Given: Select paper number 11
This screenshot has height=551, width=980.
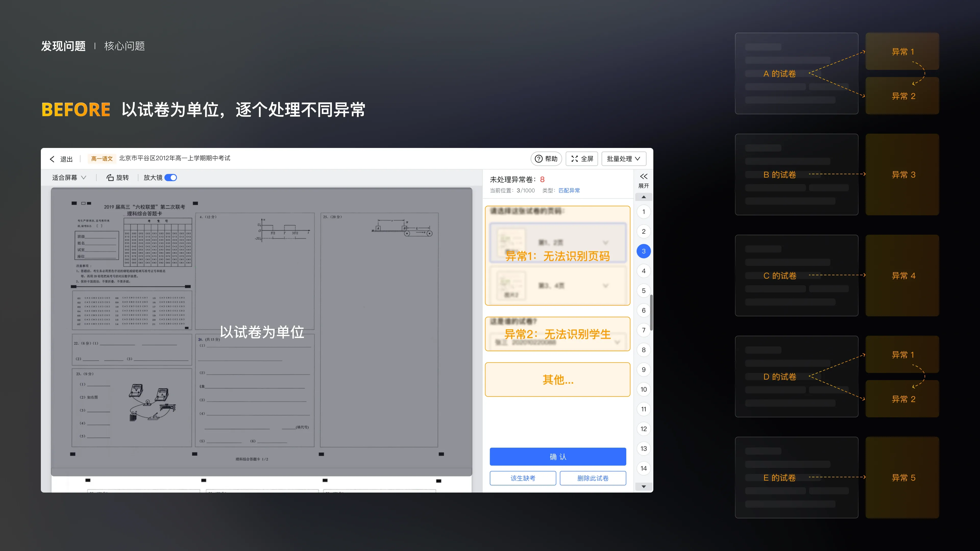Looking at the screenshot, I should point(644,409).
